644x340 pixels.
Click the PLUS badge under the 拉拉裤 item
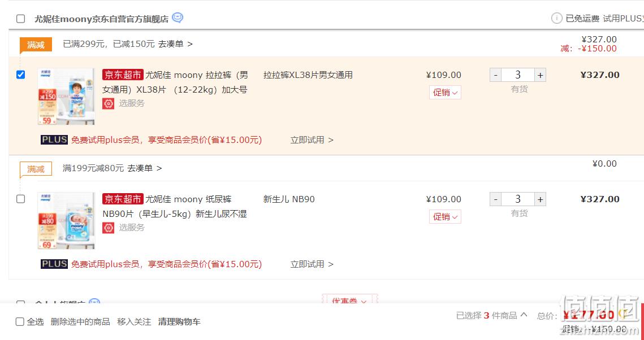(x=54, y=140)
